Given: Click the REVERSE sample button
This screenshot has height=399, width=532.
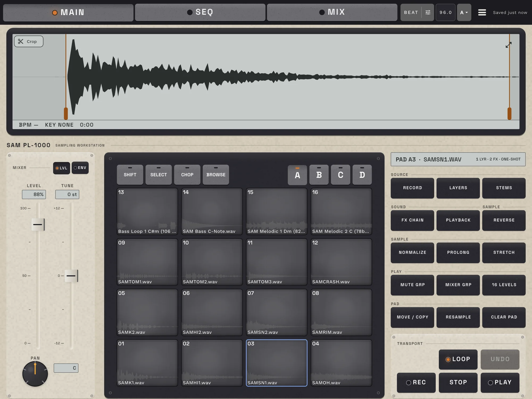Looking at the screenshot, I should pyautogui.click(x=504, y=221).
